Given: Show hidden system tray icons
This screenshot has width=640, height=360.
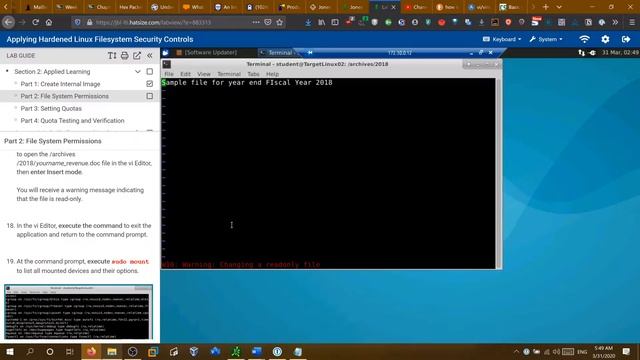Looking at the screenshot, I should point(516,351).
